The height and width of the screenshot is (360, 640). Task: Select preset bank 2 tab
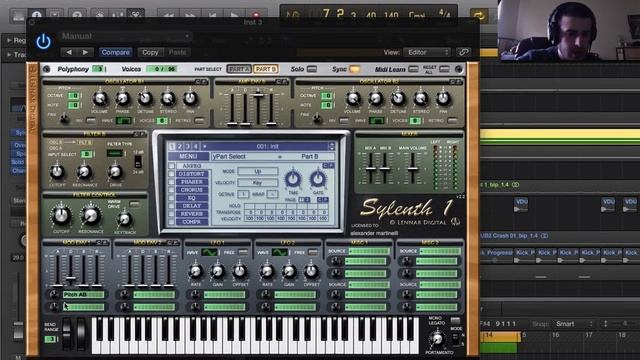180,146
